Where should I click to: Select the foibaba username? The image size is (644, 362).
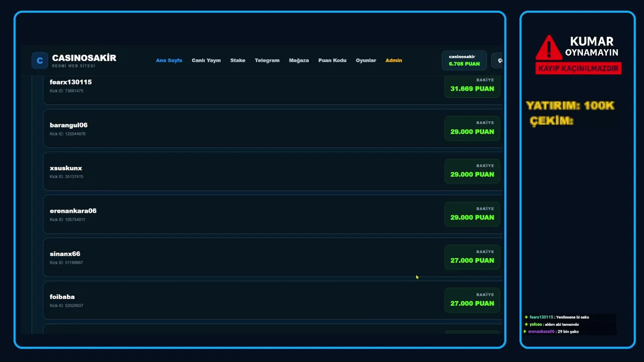[x=62, y=297]
